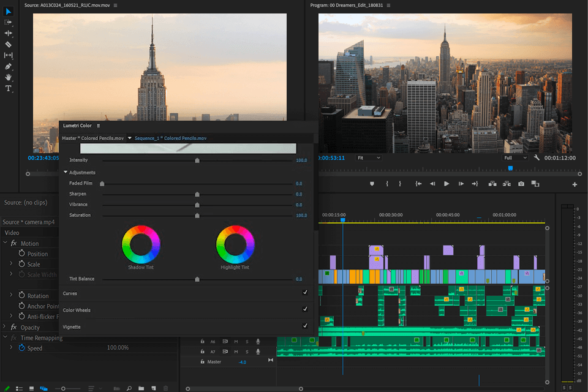This screenshot has height=392, width=588.
Task: Collapse the Adjustments section
Action: pos(66,173)
